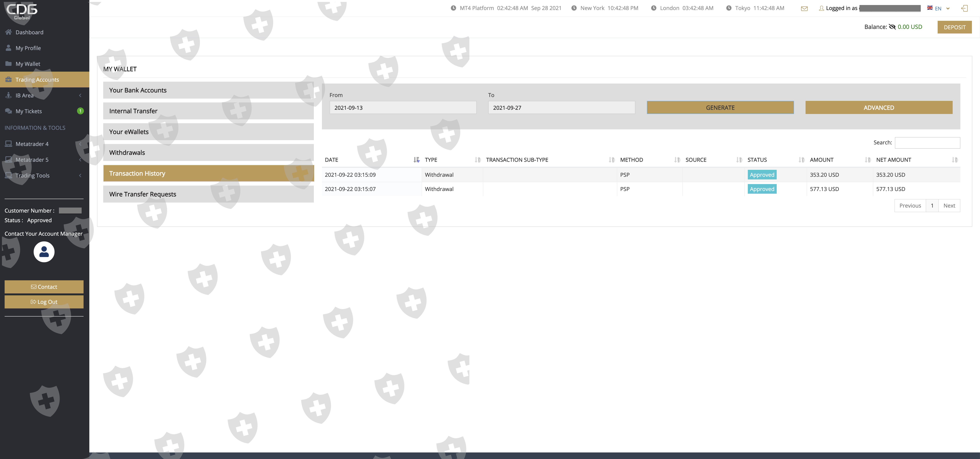Viewport: 980px width, 459px height.
Task: Click the envelope messages icon in header
Action: pos(804,8)
